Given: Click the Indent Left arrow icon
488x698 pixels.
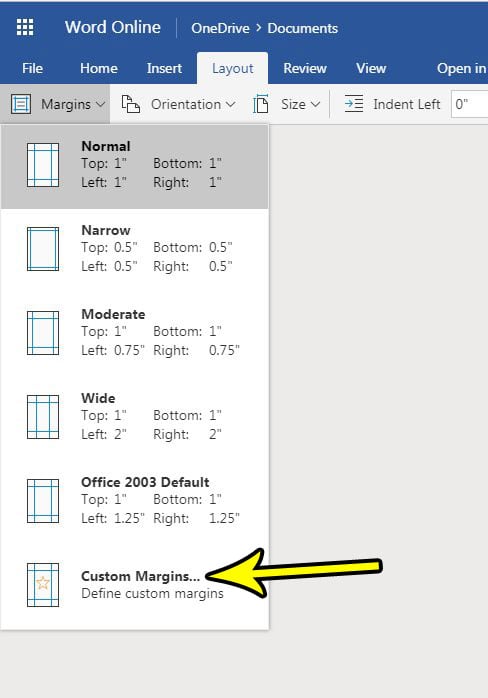Looking at the screenshot, I should 354,104.
